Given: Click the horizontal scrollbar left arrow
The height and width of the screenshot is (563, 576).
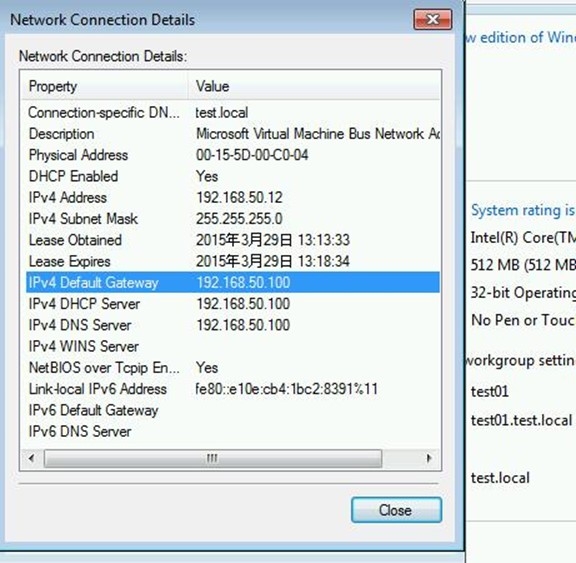Looking at the screenshot, I should 32,458.
